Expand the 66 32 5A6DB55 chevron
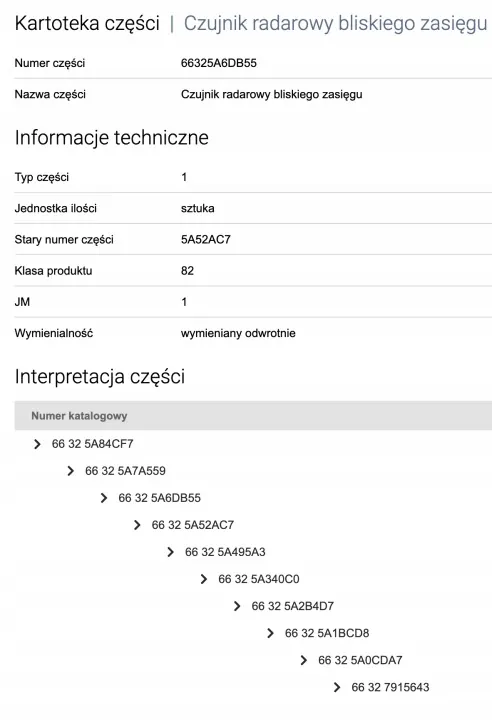The height and width of the screenshot is (720, 492). pos(104,498)
